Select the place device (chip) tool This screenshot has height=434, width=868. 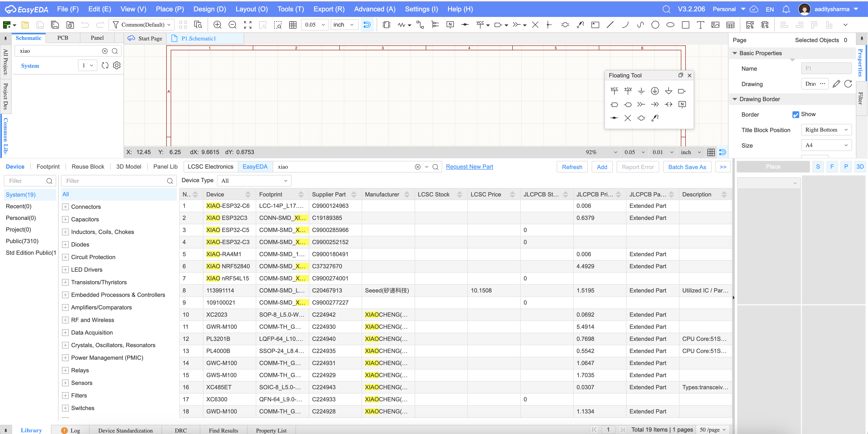point(387,25)
